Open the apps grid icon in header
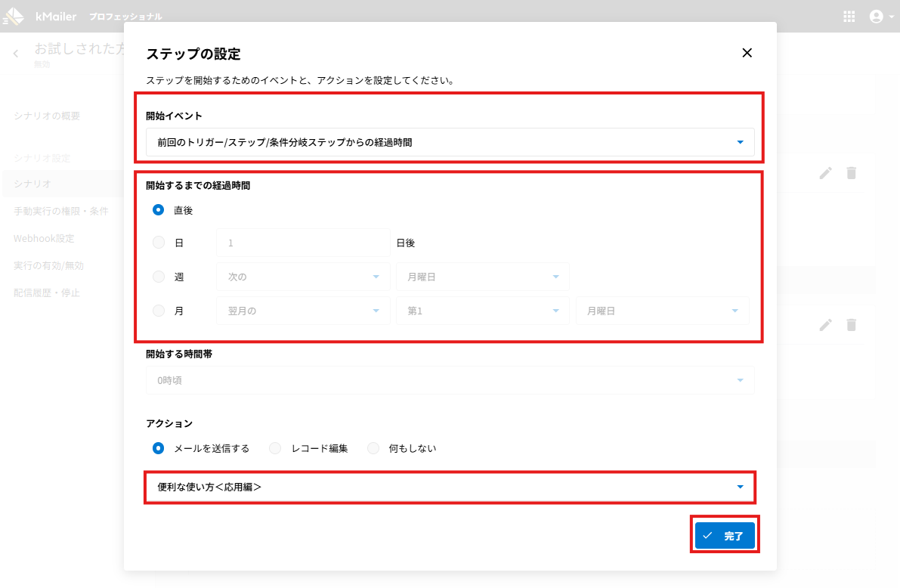This screenshot has width=900, height=588. 849,16
